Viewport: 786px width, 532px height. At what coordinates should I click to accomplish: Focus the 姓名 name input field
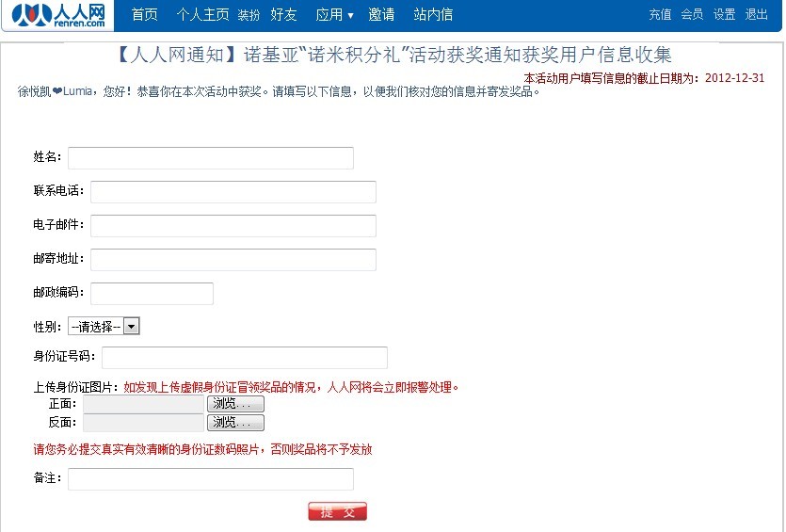tap(211, 158)
